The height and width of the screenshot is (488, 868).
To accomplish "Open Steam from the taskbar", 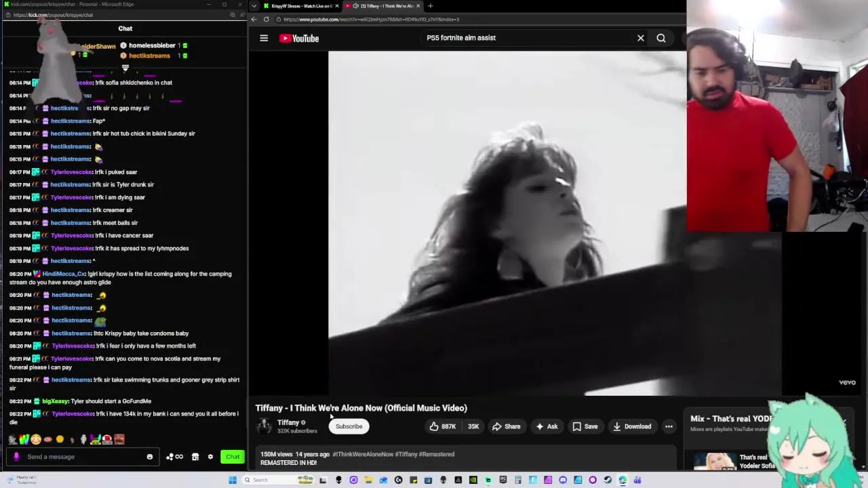I will [608, 480].
